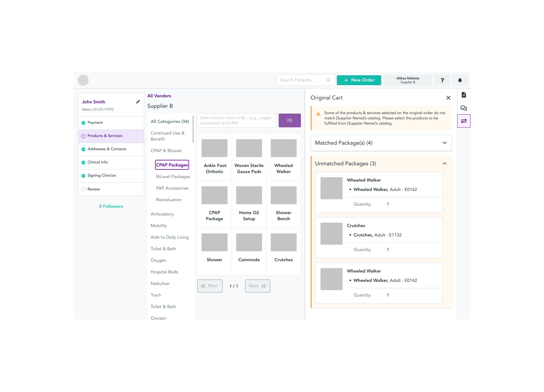Viewport: 544px width, 392px height.
Task: Click the Prev pagination button
Action: pyautogui.click(x=210, y=286)
